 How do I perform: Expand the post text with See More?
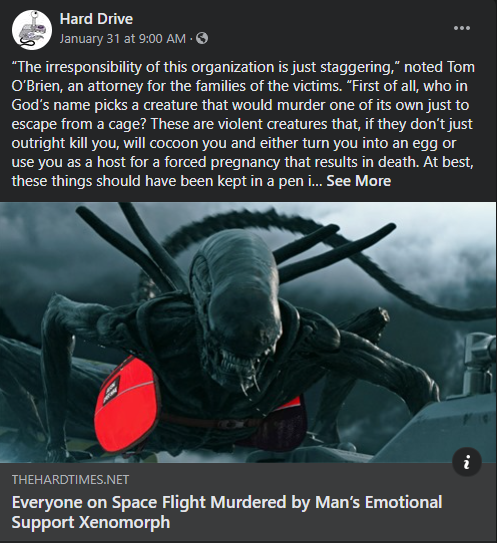coord(358,181)
